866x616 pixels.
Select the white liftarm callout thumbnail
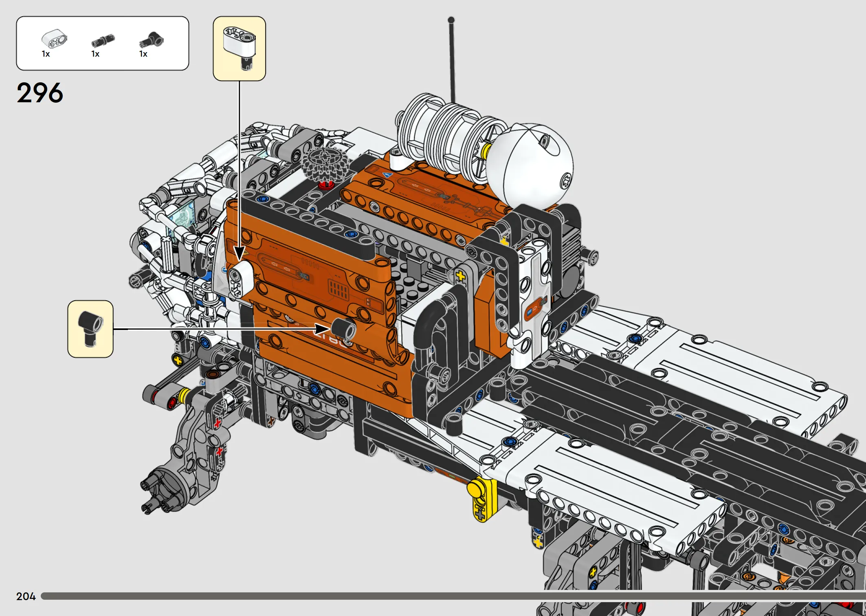pos(240,48)
